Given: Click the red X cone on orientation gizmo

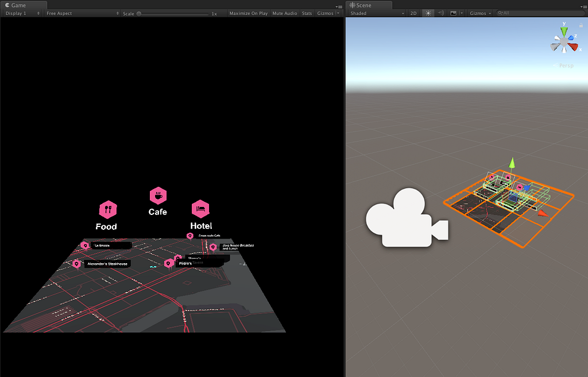Looking at the screenshot, I should click(x=573, y=47).
